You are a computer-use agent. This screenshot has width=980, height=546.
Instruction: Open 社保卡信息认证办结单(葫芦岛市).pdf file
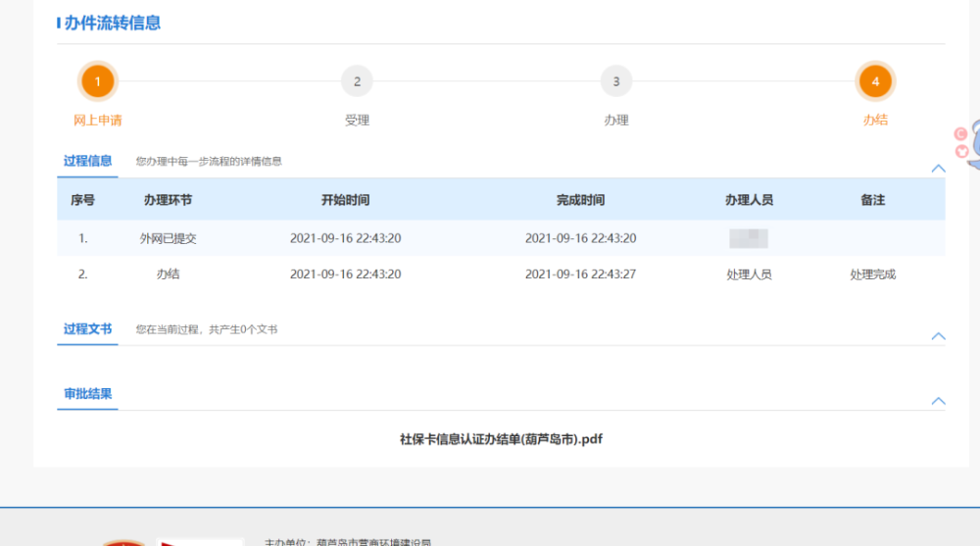[501, 439]
